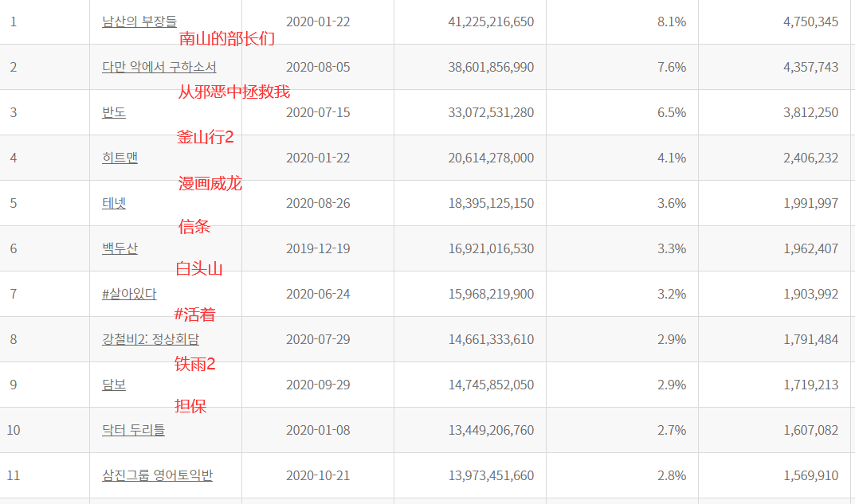Click the revenue value 18,395,125,150
This screenshot has height=504, width=855.
pyautogui.click(x=491, y=203)
